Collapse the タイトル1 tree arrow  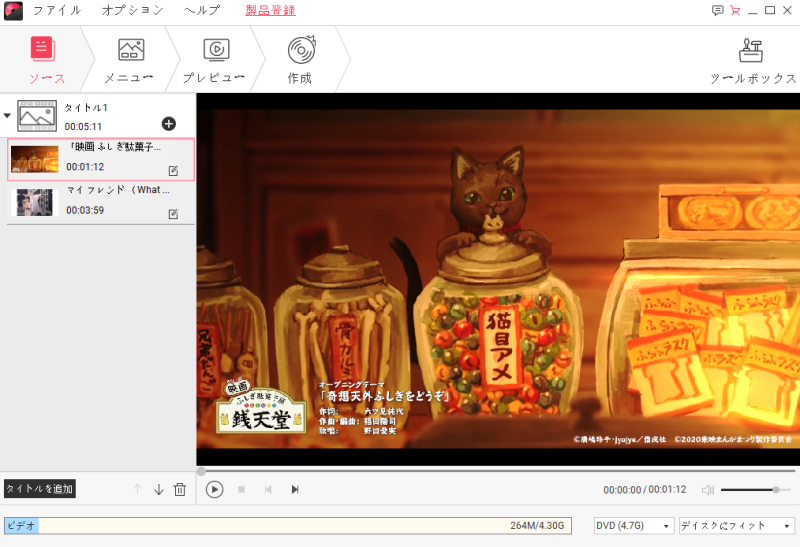tap(7, 116)
